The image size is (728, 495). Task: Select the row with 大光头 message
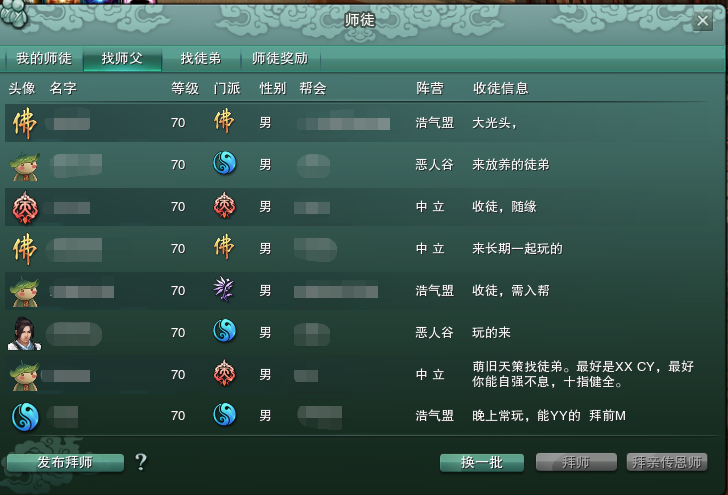(358, 123)
